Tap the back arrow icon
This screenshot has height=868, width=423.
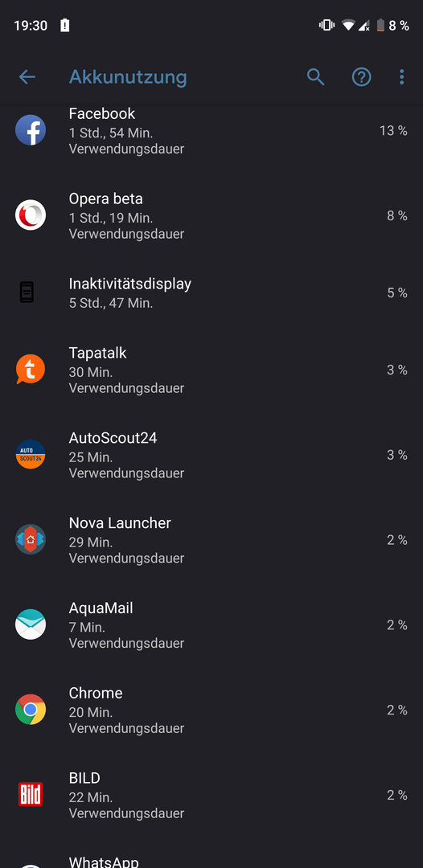[x=27, y=77]
